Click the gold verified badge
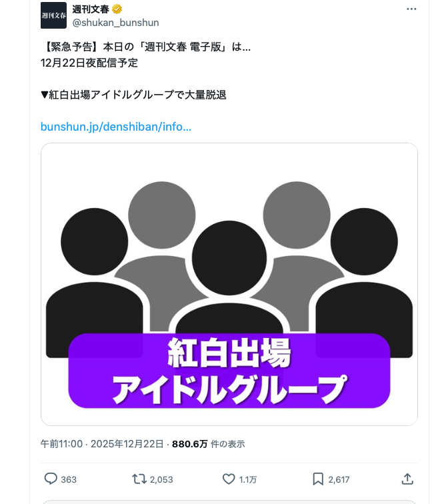 [x=117, y=9]
